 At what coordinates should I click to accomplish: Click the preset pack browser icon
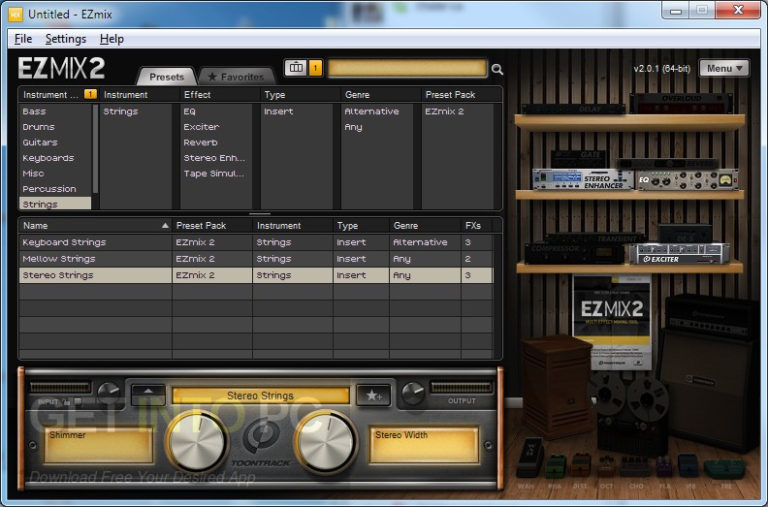295,68
